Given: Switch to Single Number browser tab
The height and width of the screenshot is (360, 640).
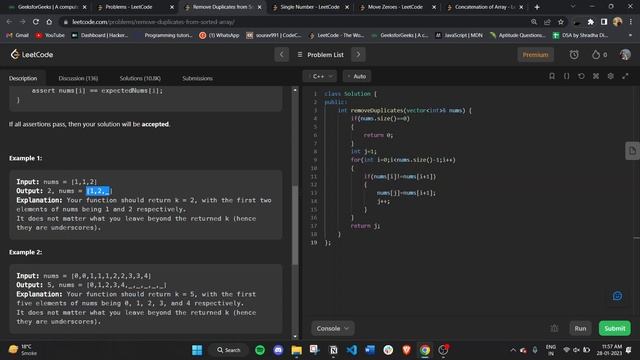Looking at the screenshot, I should pyautogui.click(x=310, y=7).
